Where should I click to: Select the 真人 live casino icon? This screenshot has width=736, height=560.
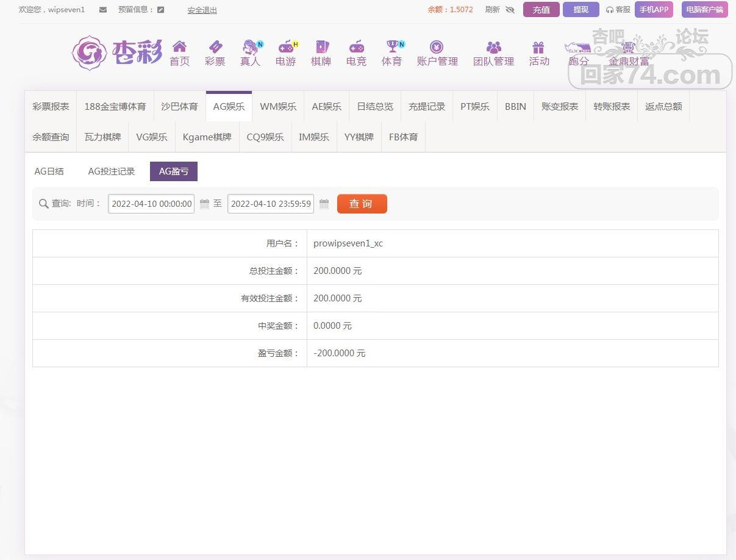coord(250,47)
